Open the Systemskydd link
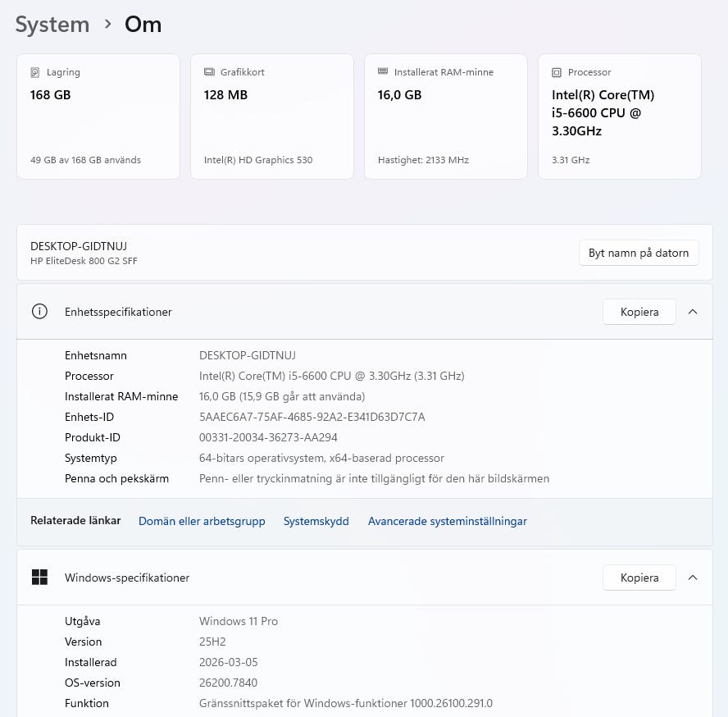The height and width of the screenshot is (717, 728). (x=316, y=521)
